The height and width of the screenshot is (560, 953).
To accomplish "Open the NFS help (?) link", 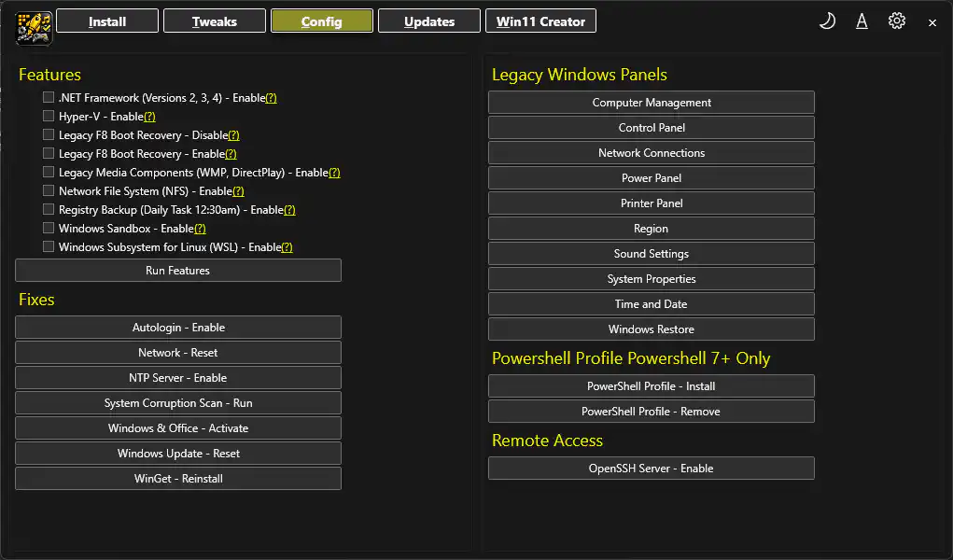I will [238, 191].
